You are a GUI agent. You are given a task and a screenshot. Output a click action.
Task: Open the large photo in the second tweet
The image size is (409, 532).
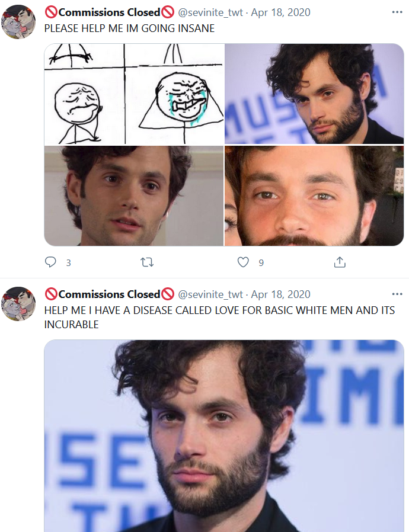(224, 436)
